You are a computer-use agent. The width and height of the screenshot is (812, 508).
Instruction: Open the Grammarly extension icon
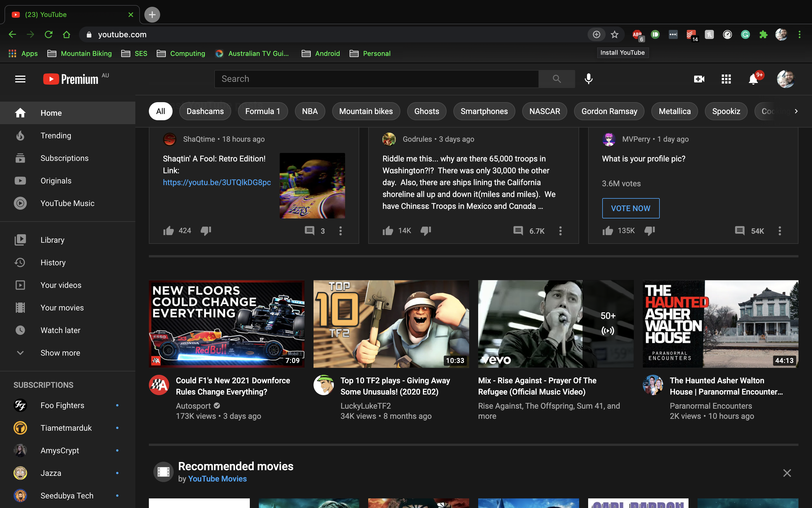tap(745, 34)
